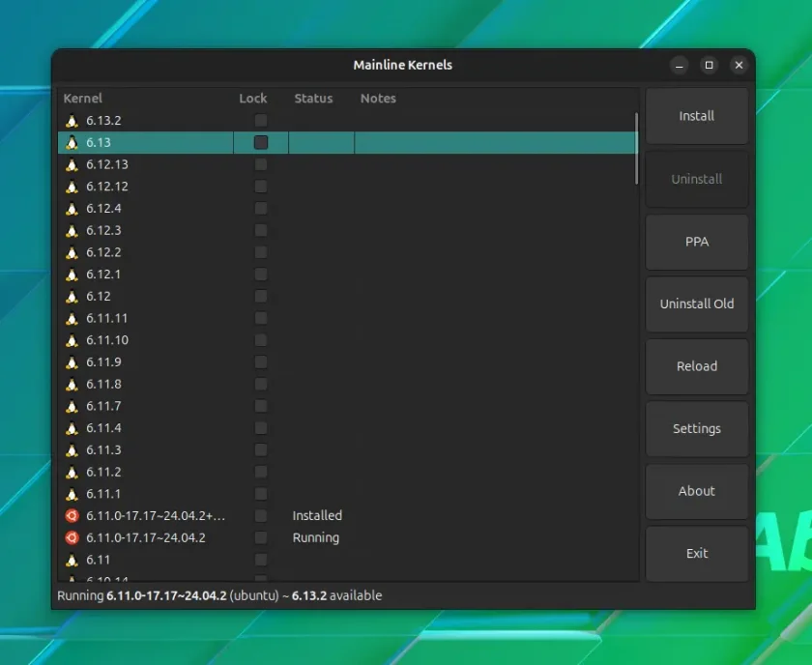Lock kernel 6.12.13 with its checkbox
Viewport: 812px width, 665px height.
(x=261, y=164)
